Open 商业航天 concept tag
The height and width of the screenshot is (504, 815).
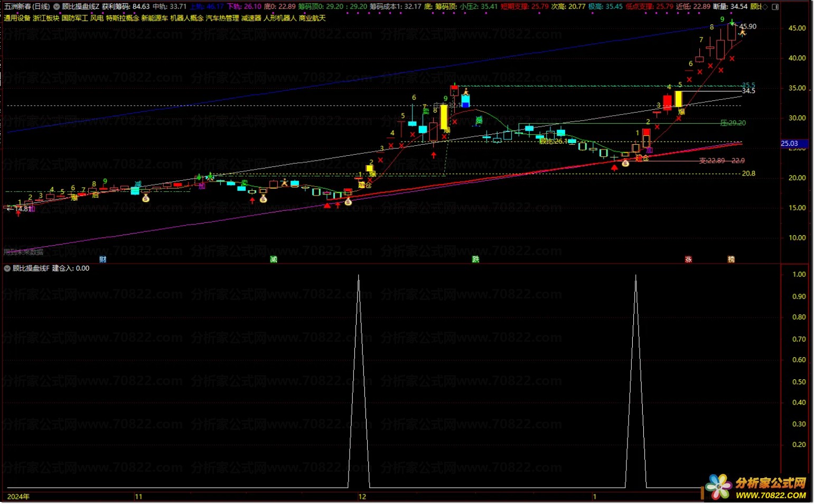click(x=312, y=18)
